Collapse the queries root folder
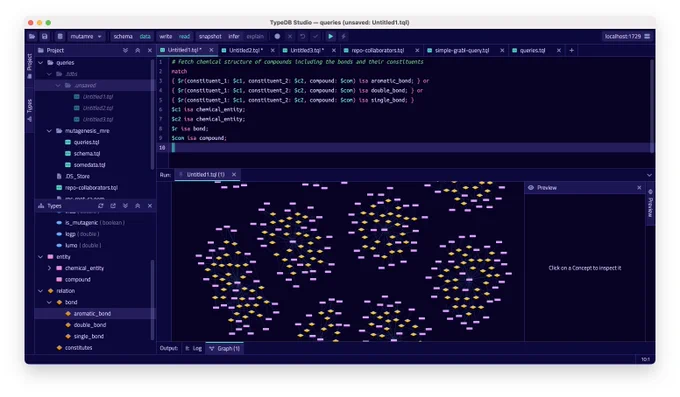The height and width of the screenshot is (397, 680). click(x=41, y=62)
